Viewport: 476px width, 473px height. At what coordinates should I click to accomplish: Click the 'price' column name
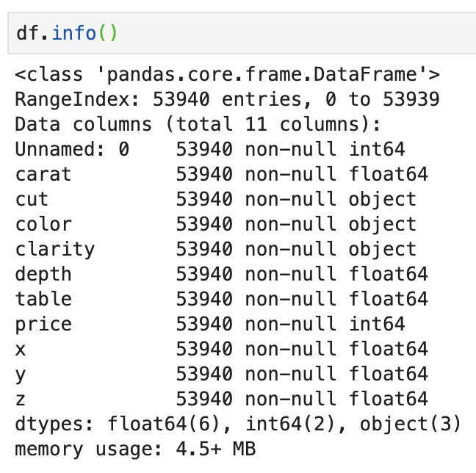[43, 324]
